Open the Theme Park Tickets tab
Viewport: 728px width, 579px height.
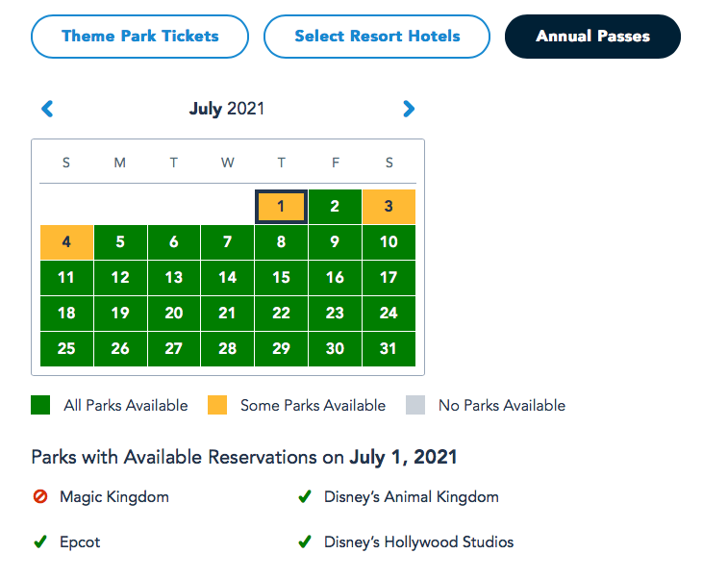(140, 37)
